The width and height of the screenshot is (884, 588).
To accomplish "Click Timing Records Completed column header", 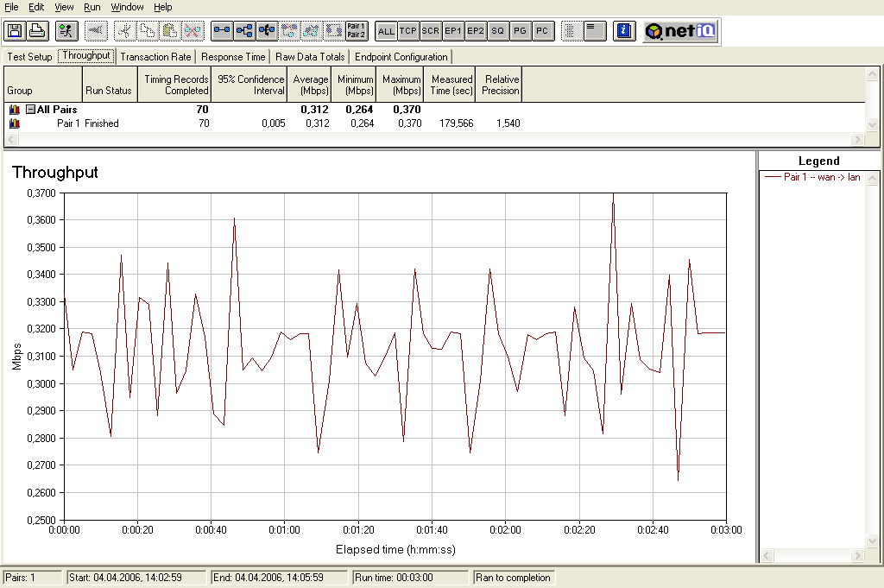I will 174,85.
